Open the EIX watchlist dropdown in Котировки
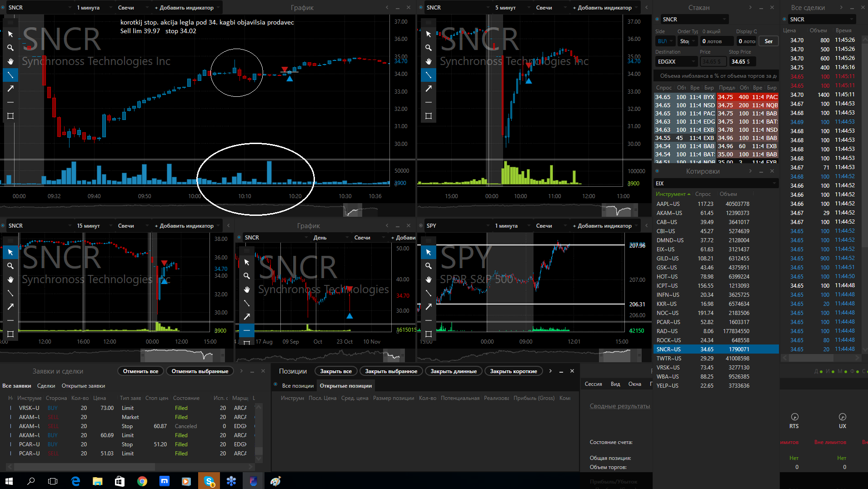 pos(716,184)
